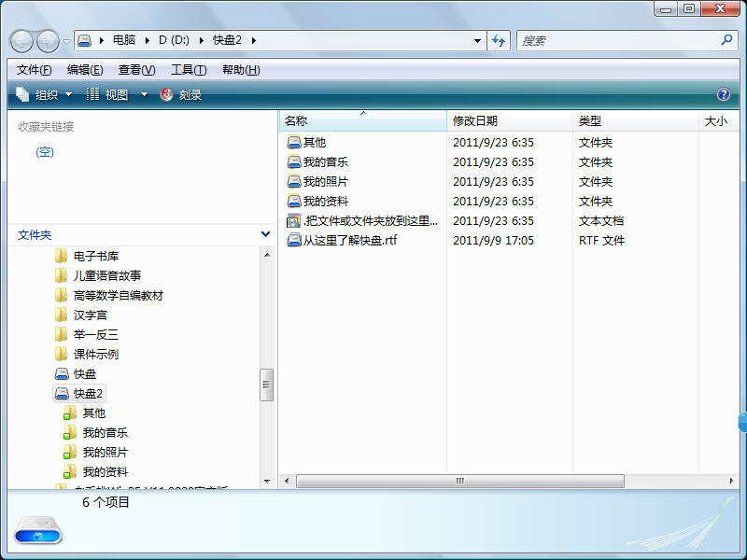Open the 工具(T) menu

(x=189, y=70)
